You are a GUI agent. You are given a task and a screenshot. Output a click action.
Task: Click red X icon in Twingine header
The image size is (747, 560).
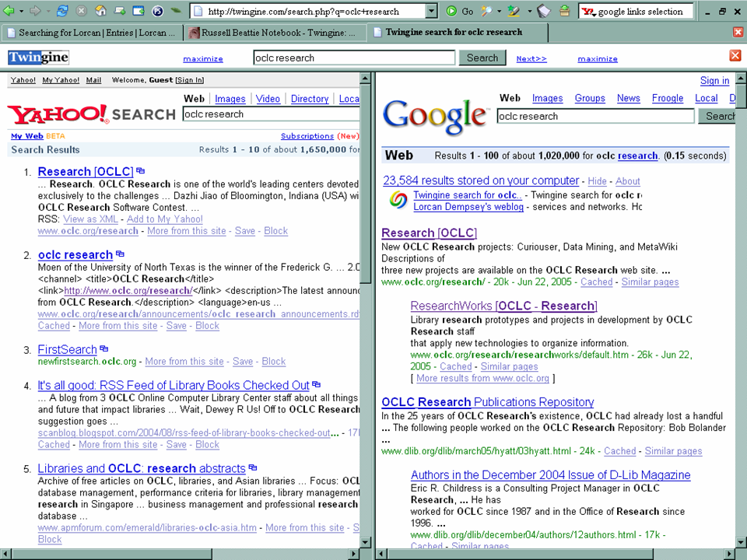tap(735, 55)
